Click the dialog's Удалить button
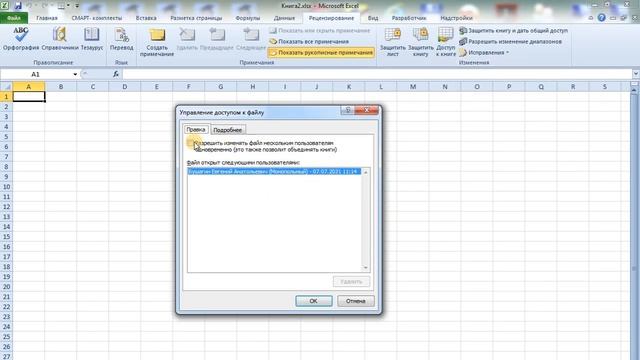The image size is (640, 360). (351, 282)
